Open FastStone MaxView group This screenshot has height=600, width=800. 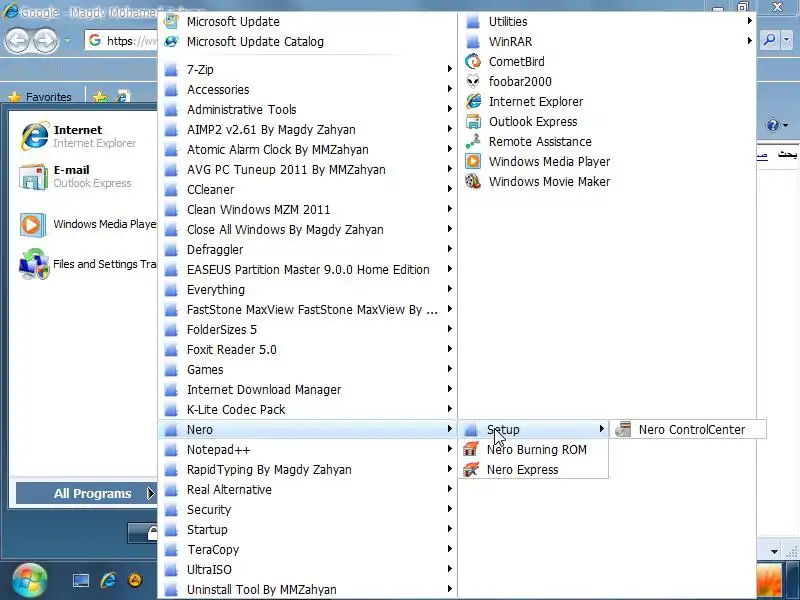(x=308, y=310)
